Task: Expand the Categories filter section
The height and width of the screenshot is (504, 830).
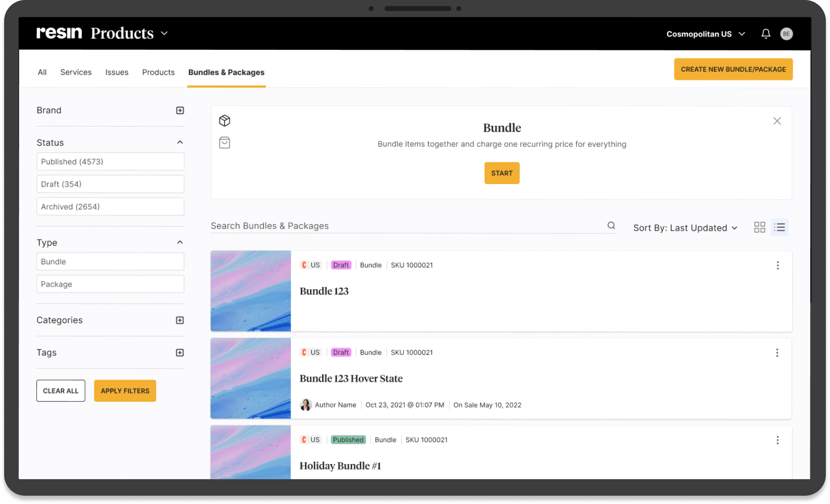Action: coord(179,320)
